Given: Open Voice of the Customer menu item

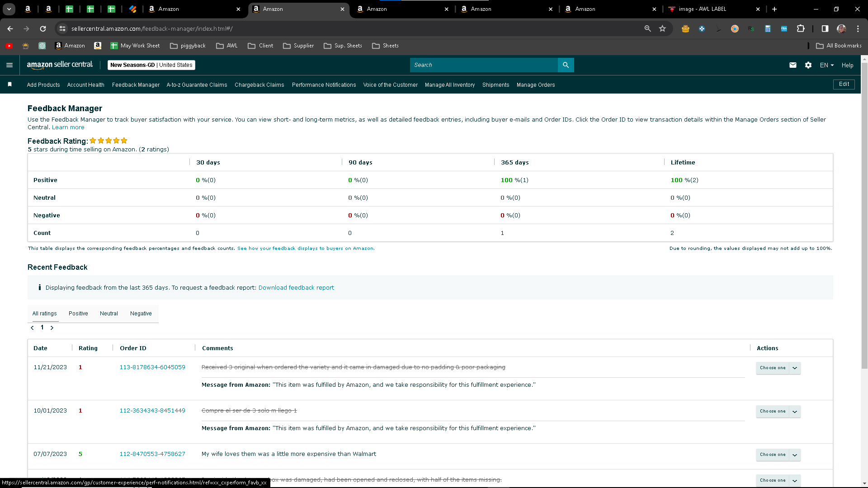Looking at the screenshot, I should tap(391, 85).
